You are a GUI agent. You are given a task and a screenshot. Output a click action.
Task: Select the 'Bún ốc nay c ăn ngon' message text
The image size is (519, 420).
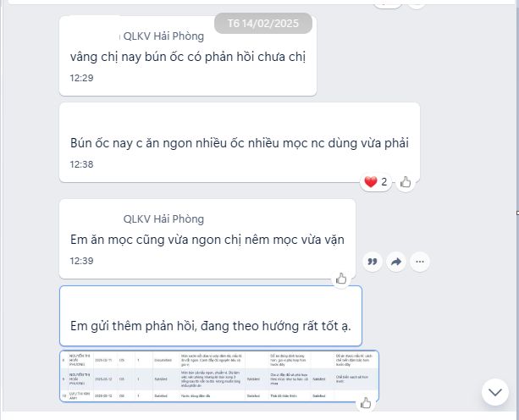240,143
